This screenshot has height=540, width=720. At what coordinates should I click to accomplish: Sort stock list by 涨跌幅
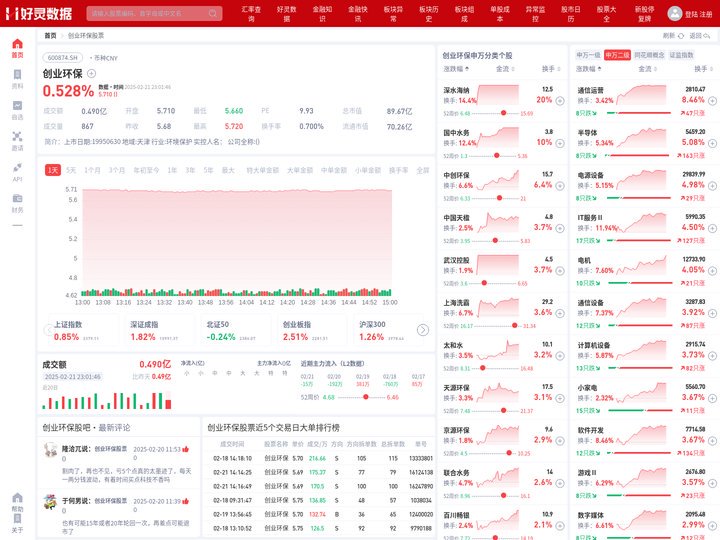click(456, 69)
